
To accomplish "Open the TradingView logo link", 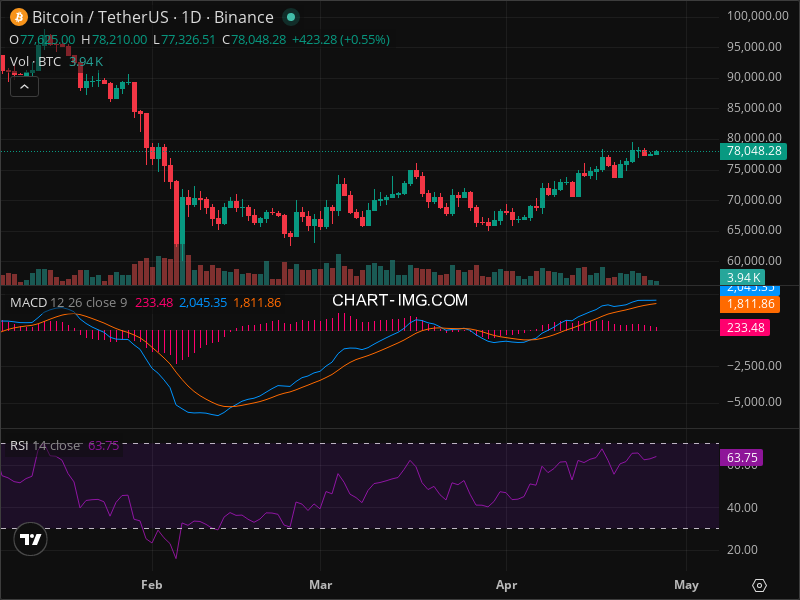I will 30,539.
